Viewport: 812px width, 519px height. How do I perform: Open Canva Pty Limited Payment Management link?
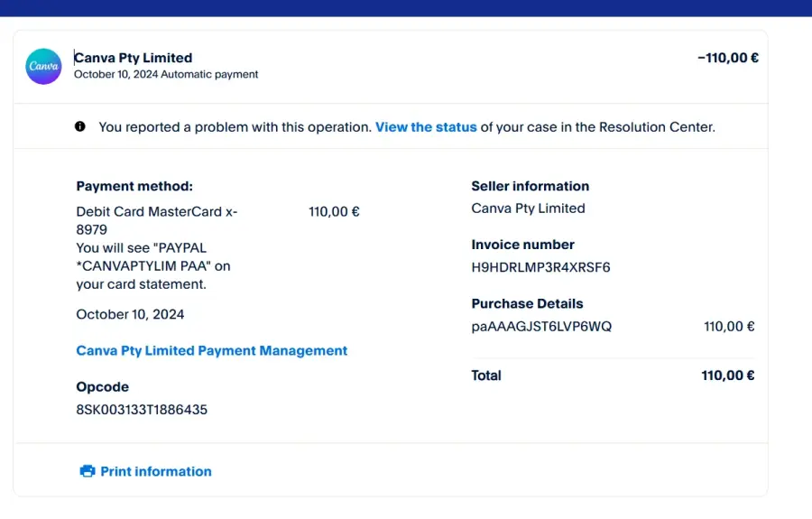click(x=211, y=350)
